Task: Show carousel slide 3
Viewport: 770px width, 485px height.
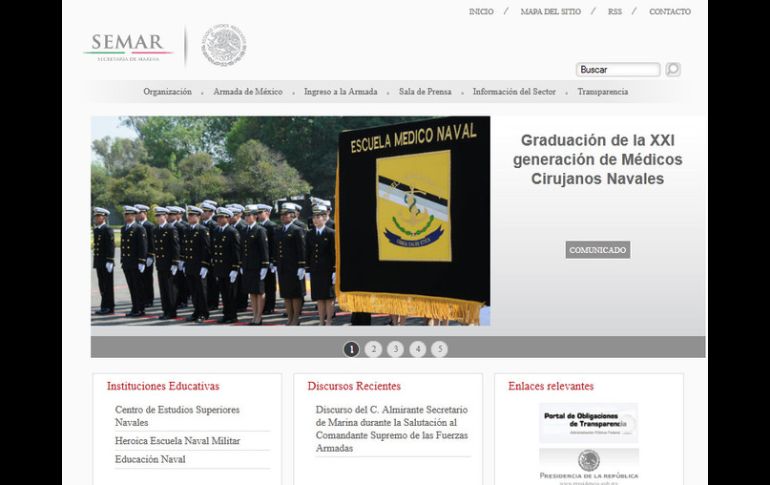Action: coord(395,349)
